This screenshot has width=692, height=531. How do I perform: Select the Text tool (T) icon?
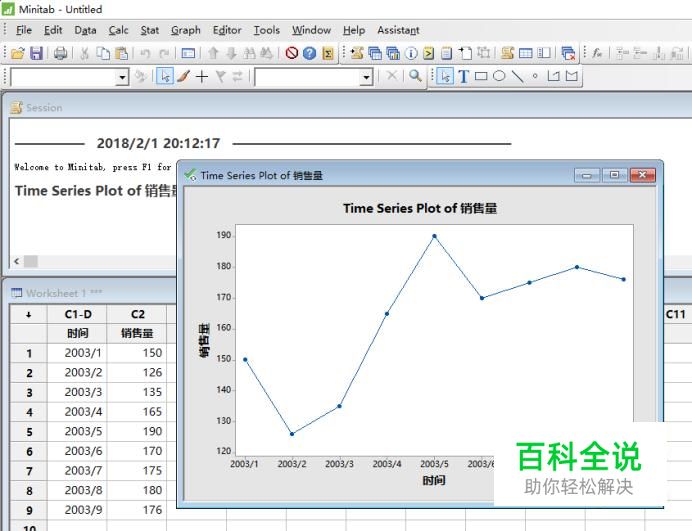pyautogui.click(x=464, y=76)
